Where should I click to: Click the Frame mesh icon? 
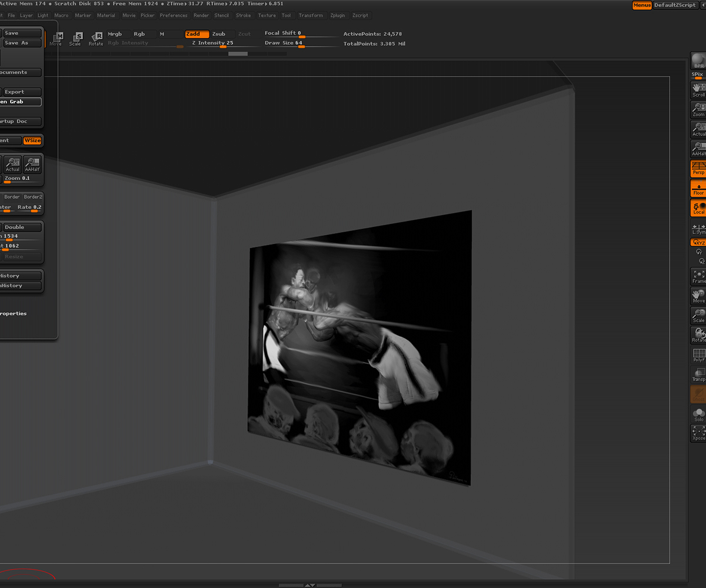[x=698, y=276]
